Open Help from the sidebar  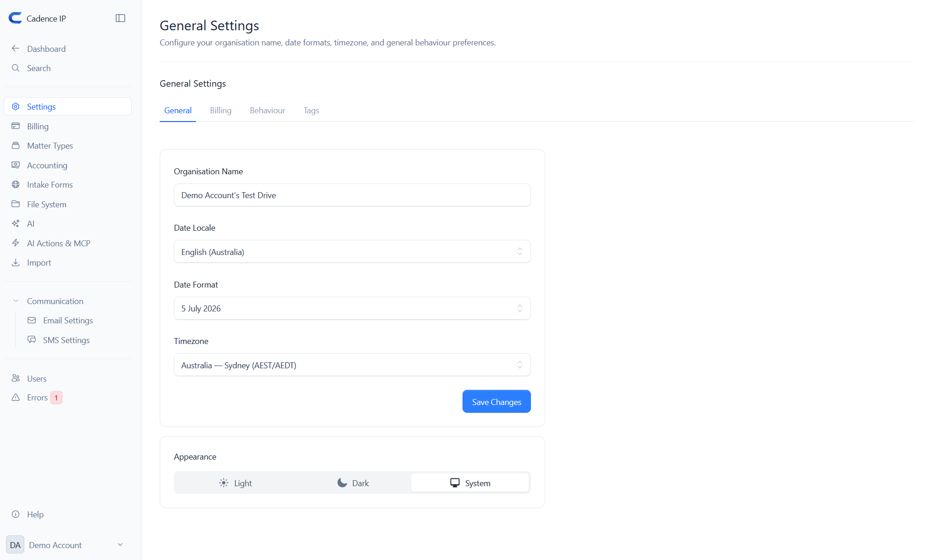(68, 514)
